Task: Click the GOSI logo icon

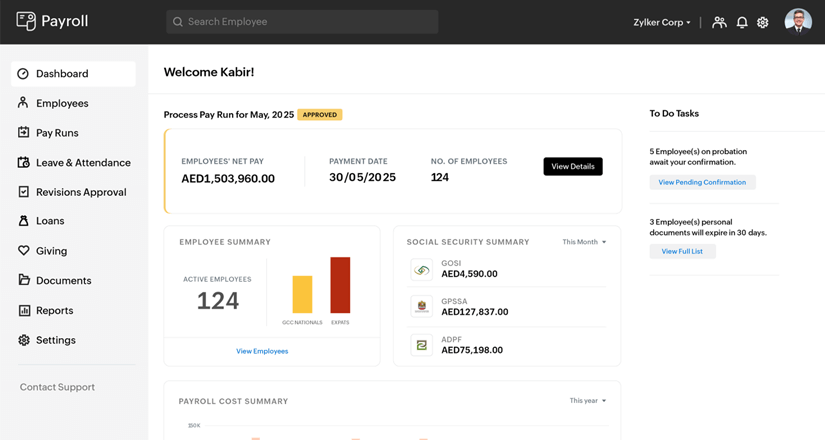Action: tap(422, 270)
